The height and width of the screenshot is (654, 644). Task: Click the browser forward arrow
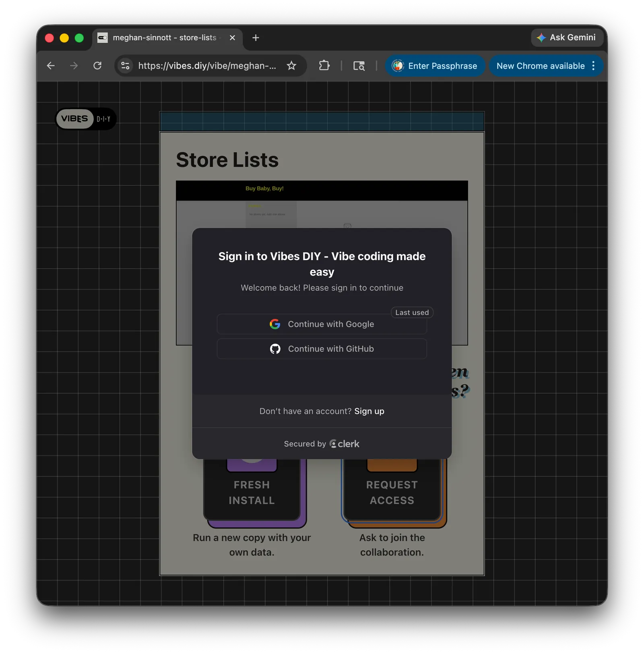[x=74, y=66]
